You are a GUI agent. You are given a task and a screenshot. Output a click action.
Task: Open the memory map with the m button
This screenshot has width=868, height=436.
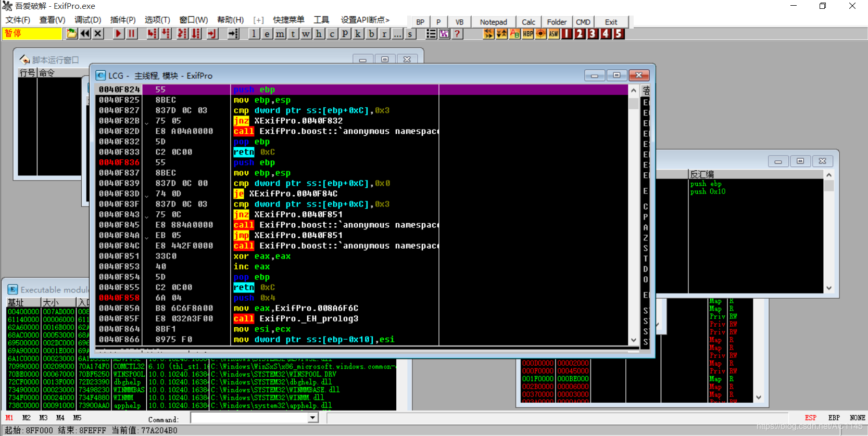pos(280,34)
